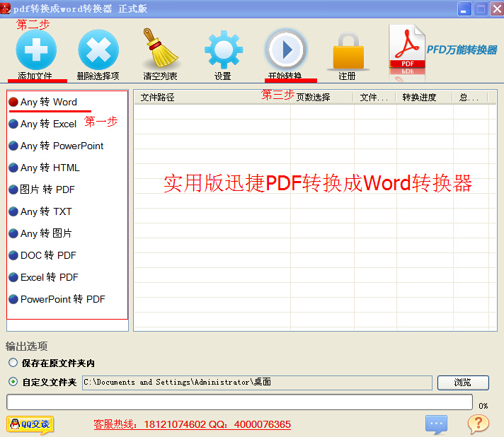The image size is (504, 437).
Task: Choose 自定义文件夹 radio option
Action: click(x=13, y=382)
